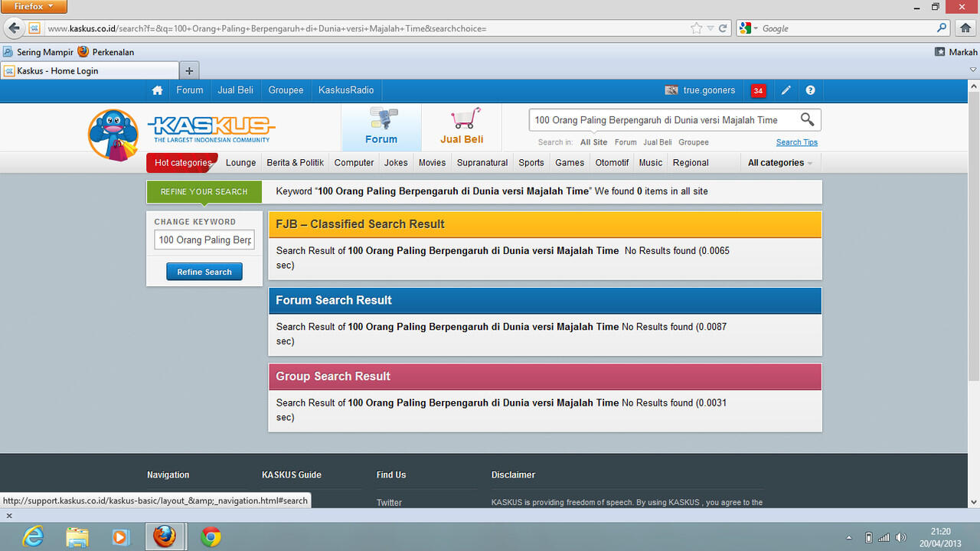Open the Markah bookmarks button
This screenshot has width=980, height=551.
(956, 52)
